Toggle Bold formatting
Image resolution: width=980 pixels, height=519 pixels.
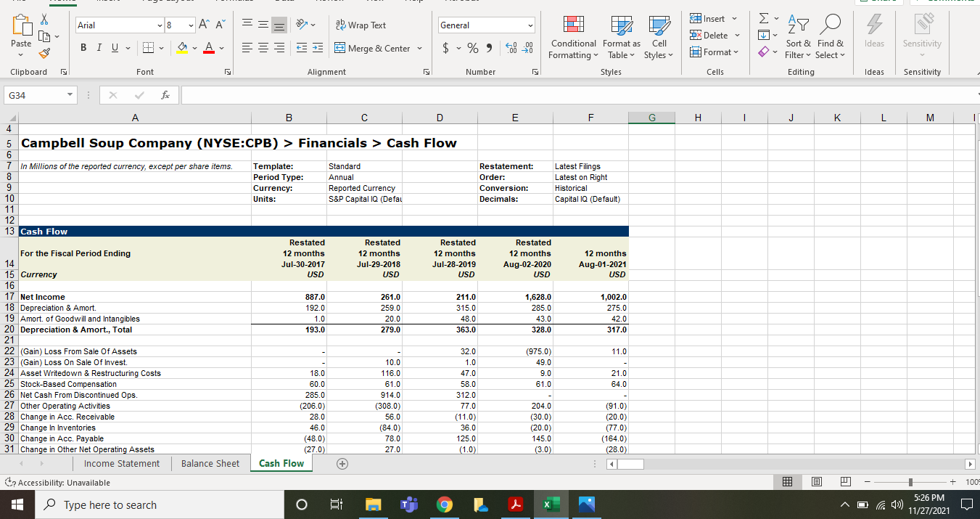(x=83, y=49)
